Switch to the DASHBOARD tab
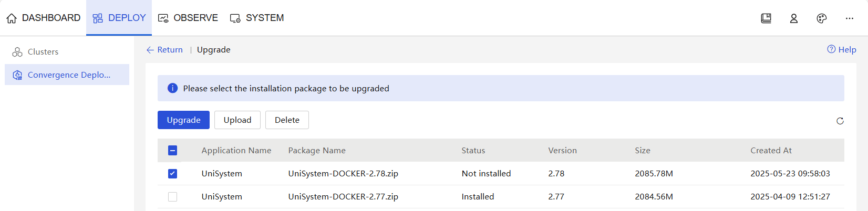 tap(43, 18)
